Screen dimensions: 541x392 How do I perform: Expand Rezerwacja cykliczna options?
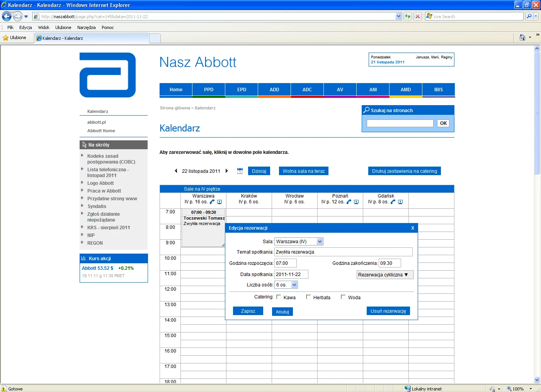coord(385,274)
